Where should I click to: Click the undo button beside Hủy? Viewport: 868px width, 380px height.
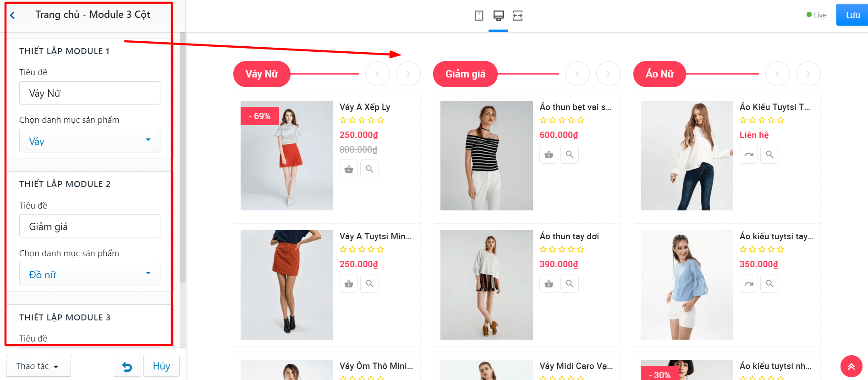click(x=127, y=366)
